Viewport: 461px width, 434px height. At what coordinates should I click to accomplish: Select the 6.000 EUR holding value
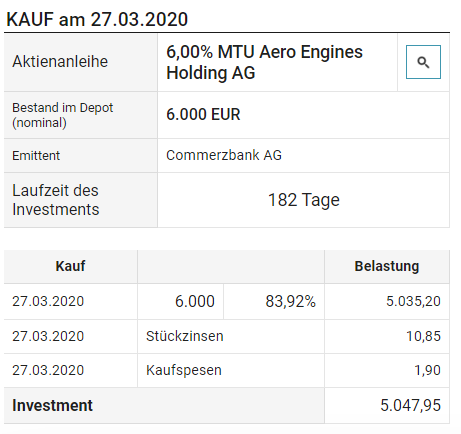click(x=203, y=114)
